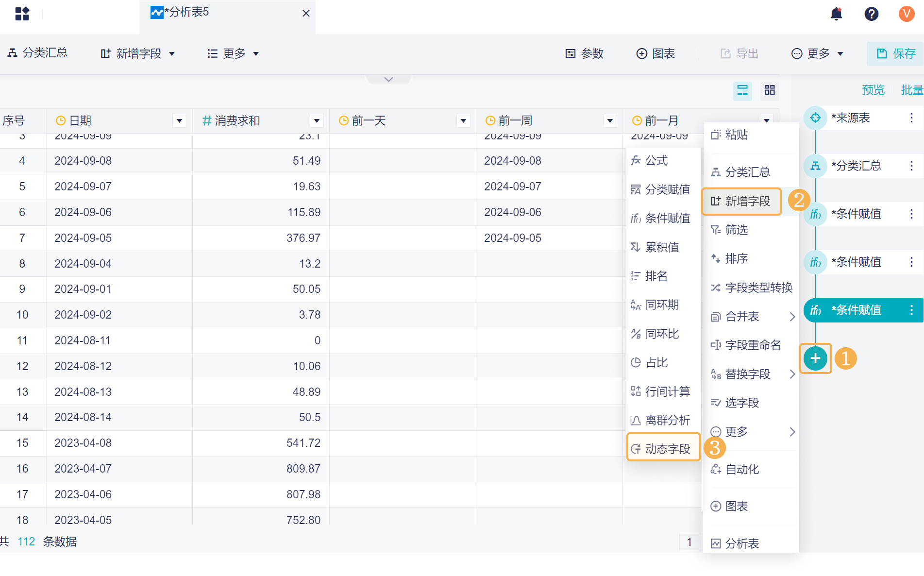The height and width of the screenshot is (576, 924).
Task: Open the help question mark icon
Action: click(x=872, y=14)
